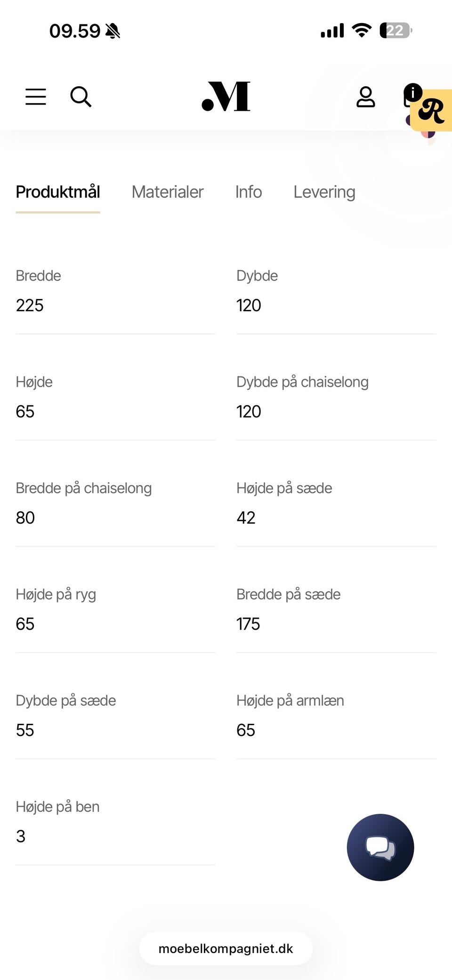This screenshot has height=980, width=452.
Task: Select the Produktmål tab
Action: pos(58,192)
